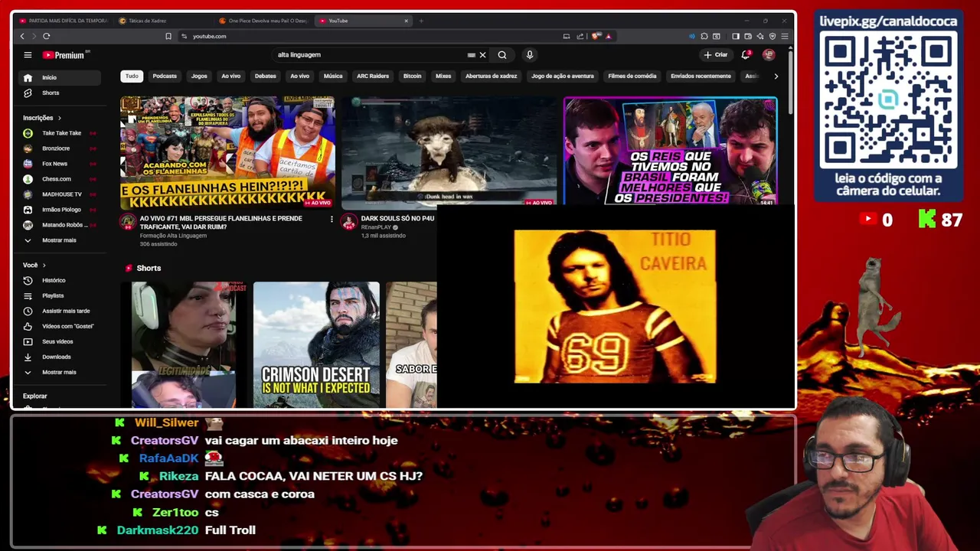Select the Tudo filter chip

(x=132, y=76)
